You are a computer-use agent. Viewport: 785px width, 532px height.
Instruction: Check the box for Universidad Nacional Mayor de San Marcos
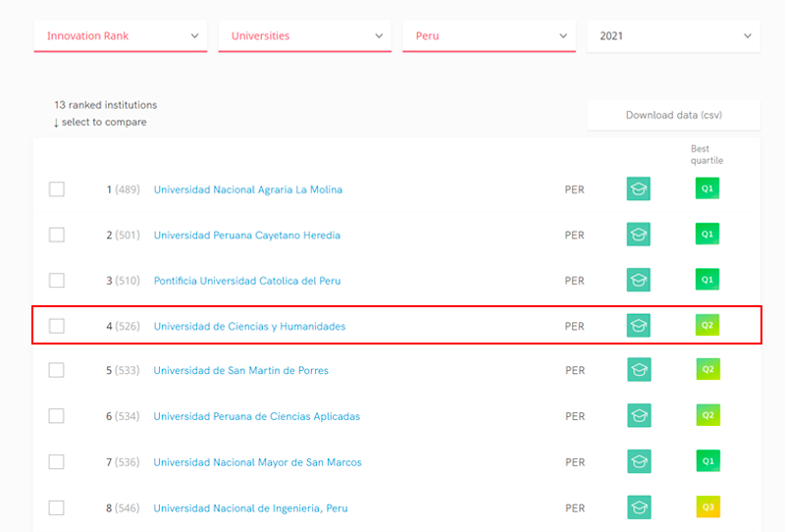click(x=56, y=462)
